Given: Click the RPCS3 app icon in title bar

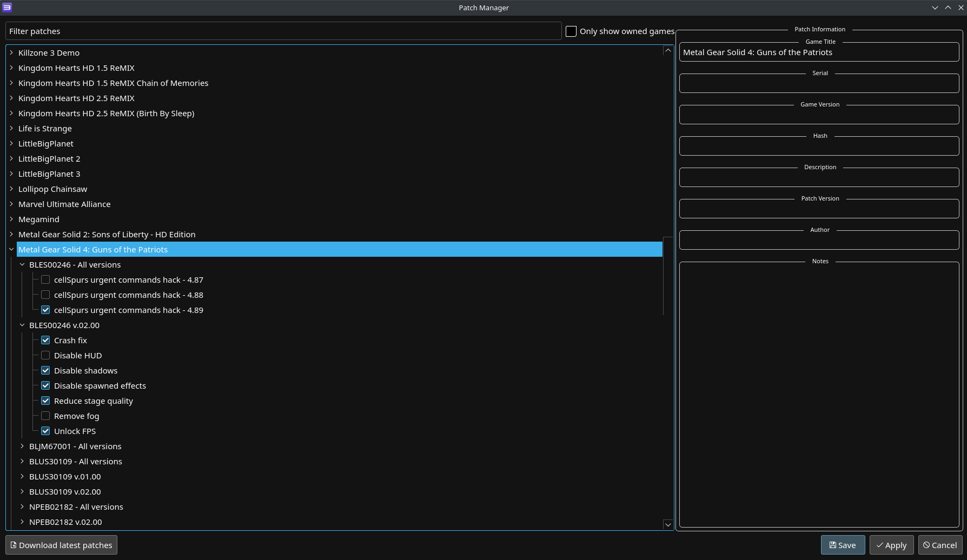Looking at the screenshot, I should pyautogui.click(x=7, y=8).
